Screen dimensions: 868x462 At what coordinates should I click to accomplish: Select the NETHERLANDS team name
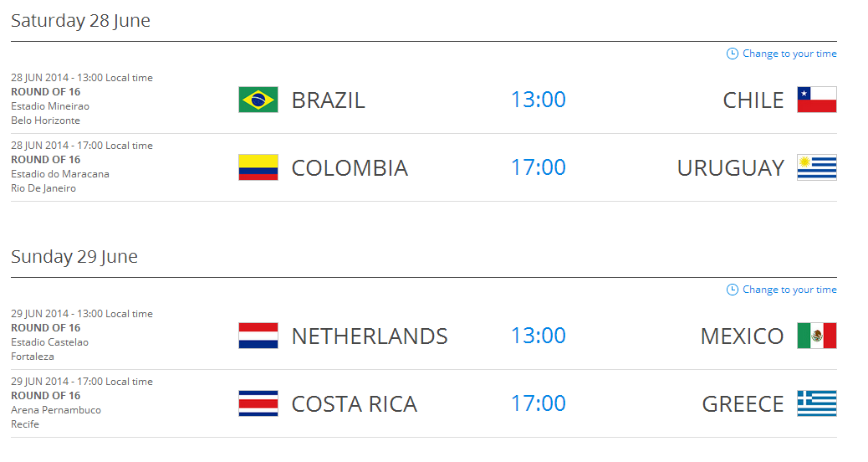pos(370,336)
